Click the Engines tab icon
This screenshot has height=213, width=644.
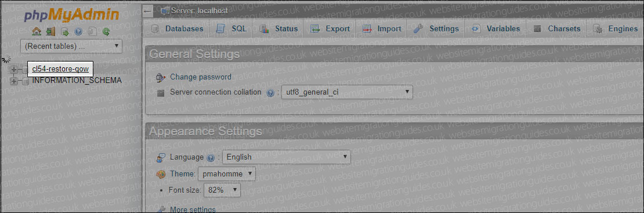[x=598, y=29]
